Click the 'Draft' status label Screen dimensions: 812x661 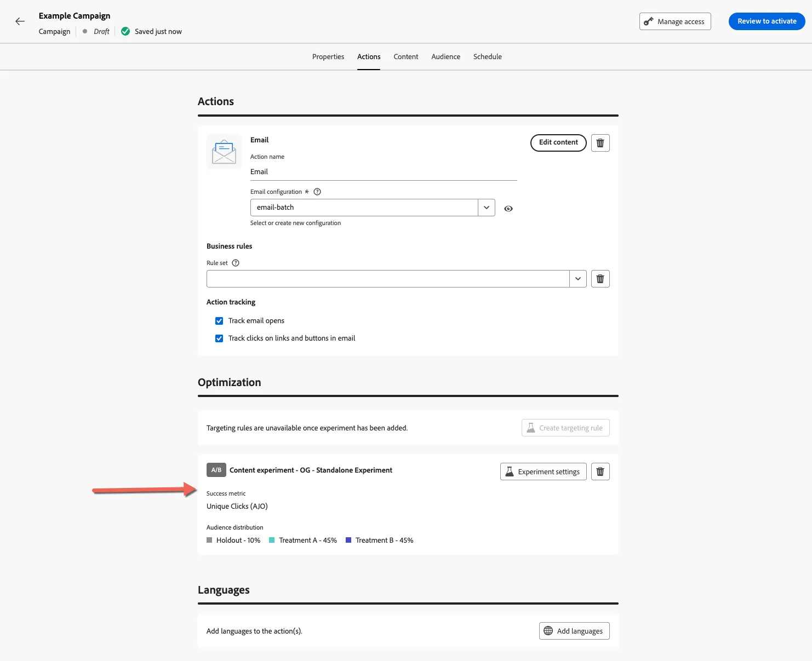101,31
